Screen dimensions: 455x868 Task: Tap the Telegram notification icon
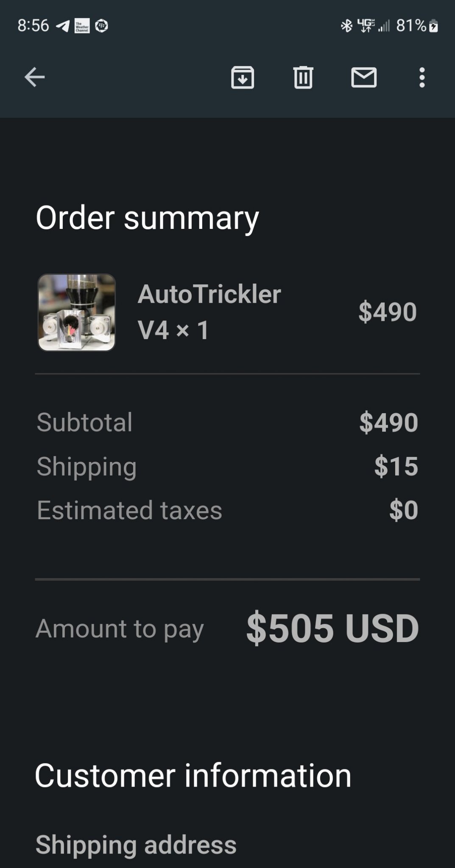pyautogui.click(x=63, y=26)
